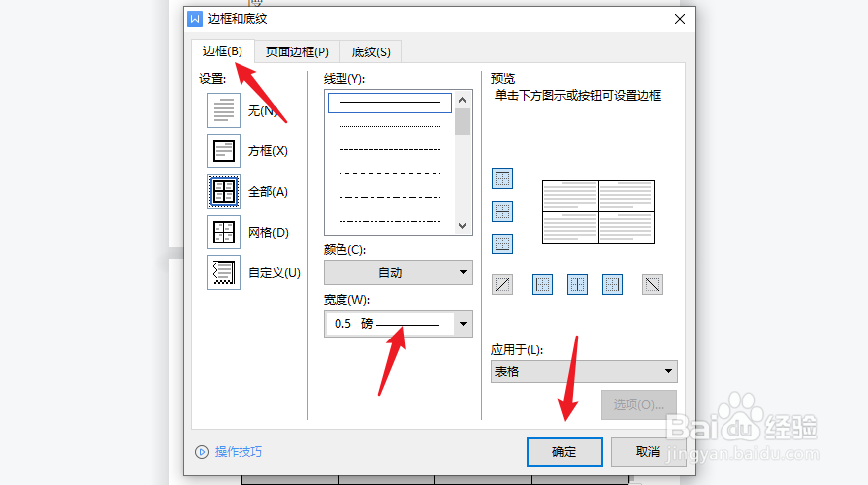This screenshot has width=868, height=485.
Task: Click the 全部(A) label text
Action: [x=268, y=192]
